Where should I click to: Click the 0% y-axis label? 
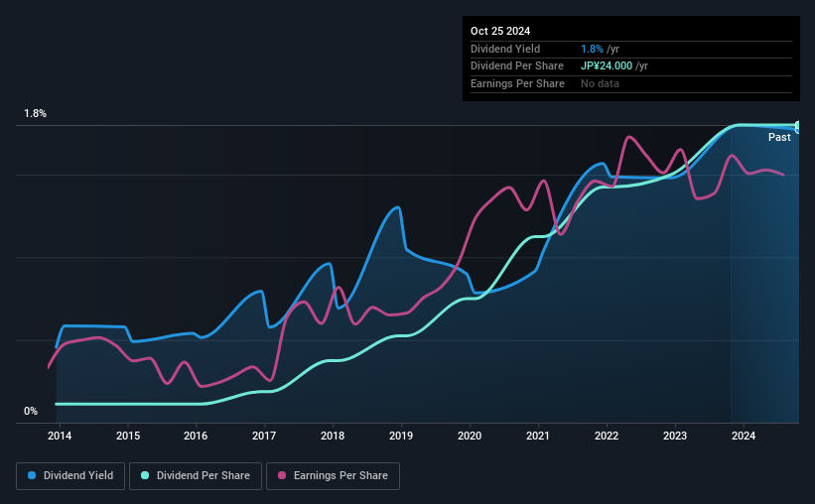(x=31, y=411)
